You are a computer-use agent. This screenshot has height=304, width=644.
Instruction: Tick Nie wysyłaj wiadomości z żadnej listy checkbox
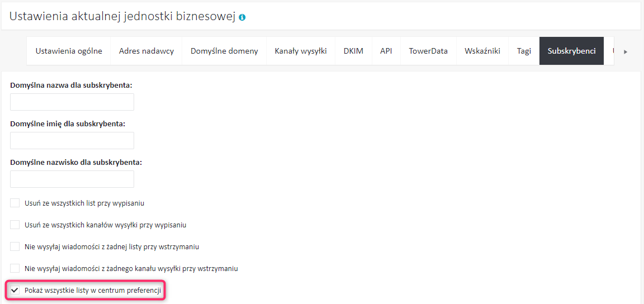(15, 246)
